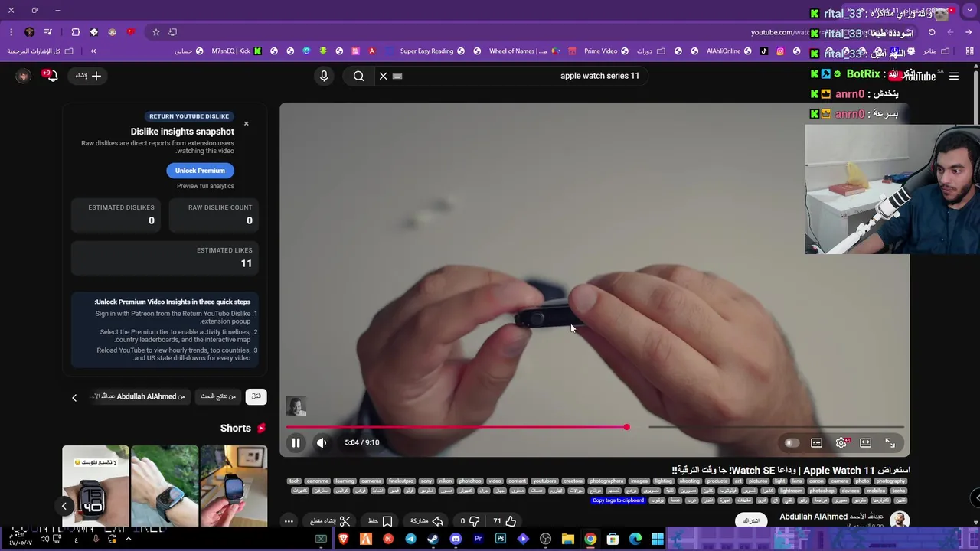Click the Copy tags to clipboard button
Screen dimensions: 980x551
(x=618, y=500)
